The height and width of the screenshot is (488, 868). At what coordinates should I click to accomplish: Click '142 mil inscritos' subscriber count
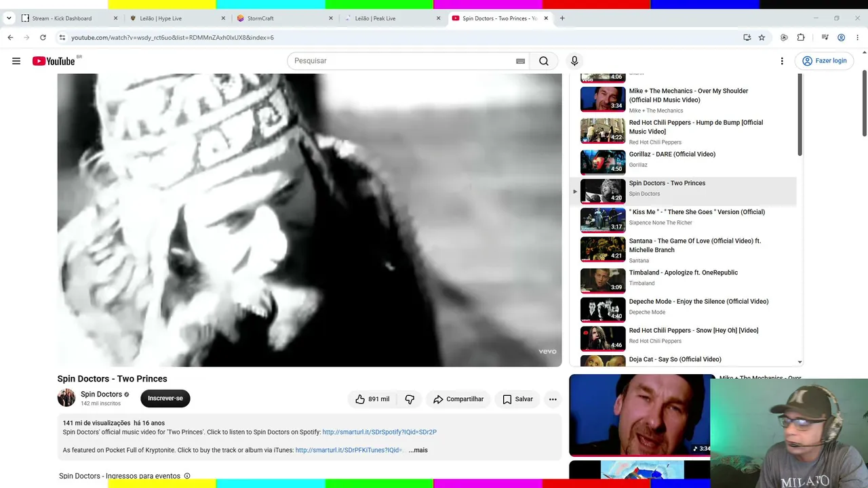(x=100, y=404)
